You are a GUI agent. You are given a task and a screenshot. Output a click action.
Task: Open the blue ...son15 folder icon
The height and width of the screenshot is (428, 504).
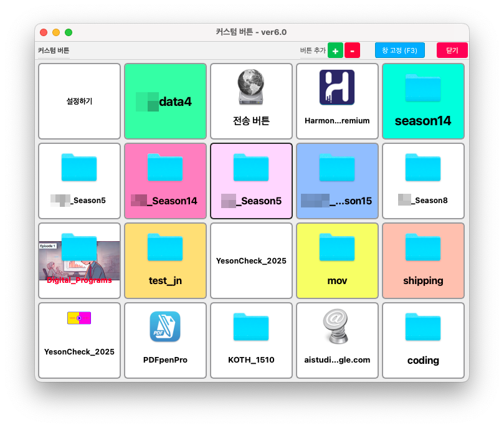click(337, 168)
